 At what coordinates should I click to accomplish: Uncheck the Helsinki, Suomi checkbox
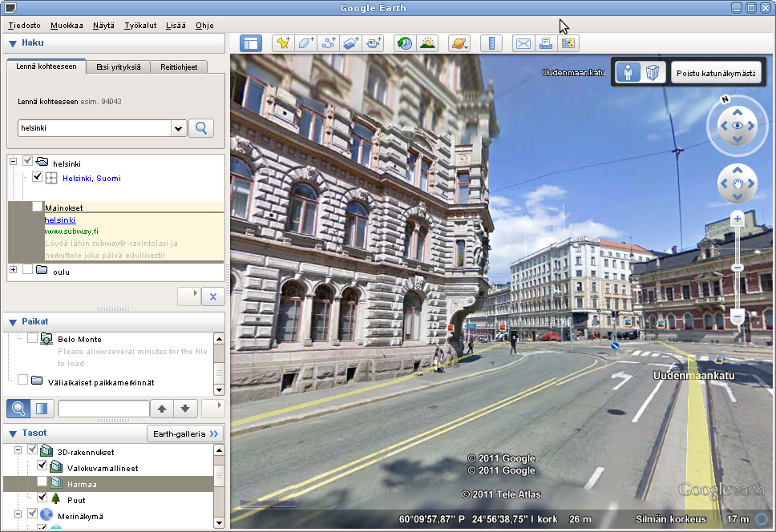tap(38, 178)
